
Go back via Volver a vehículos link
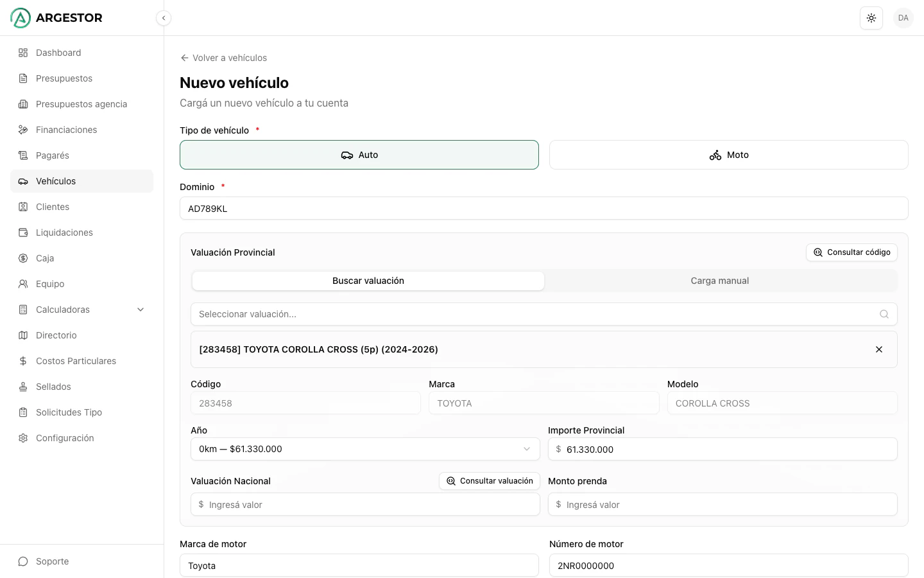click(223, 58)
